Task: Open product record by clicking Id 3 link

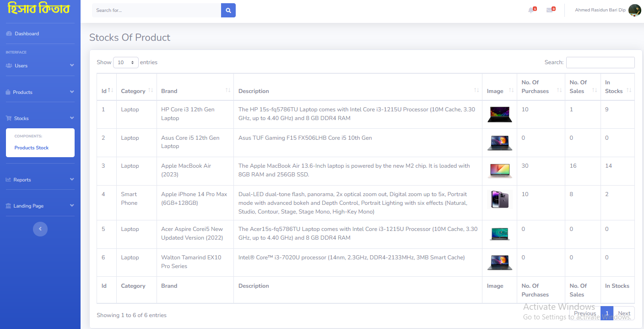Action: (103, 165)
